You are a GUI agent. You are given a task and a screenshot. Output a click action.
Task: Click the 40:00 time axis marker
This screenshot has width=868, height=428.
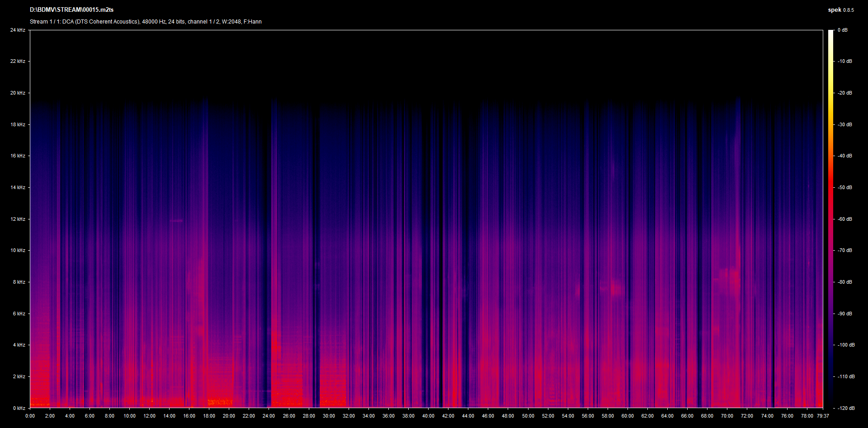[x=428, y=416]
